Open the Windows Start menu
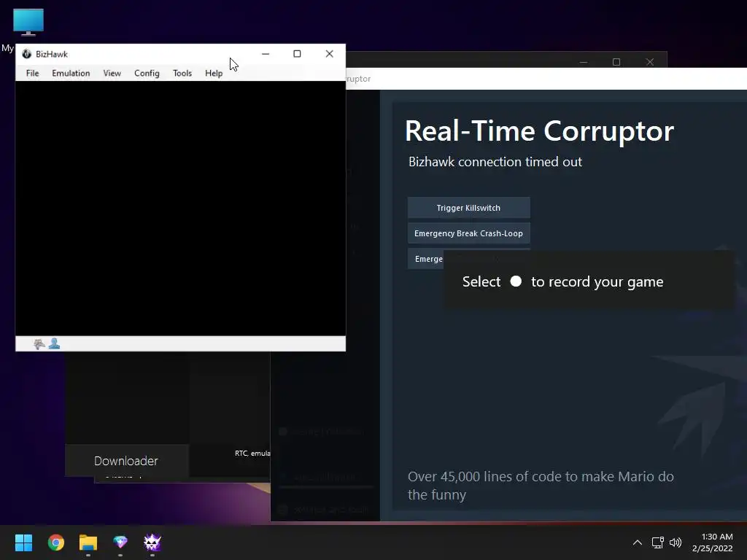The width and height of the screenshot is (747, 560). click(x=23, y=542)
